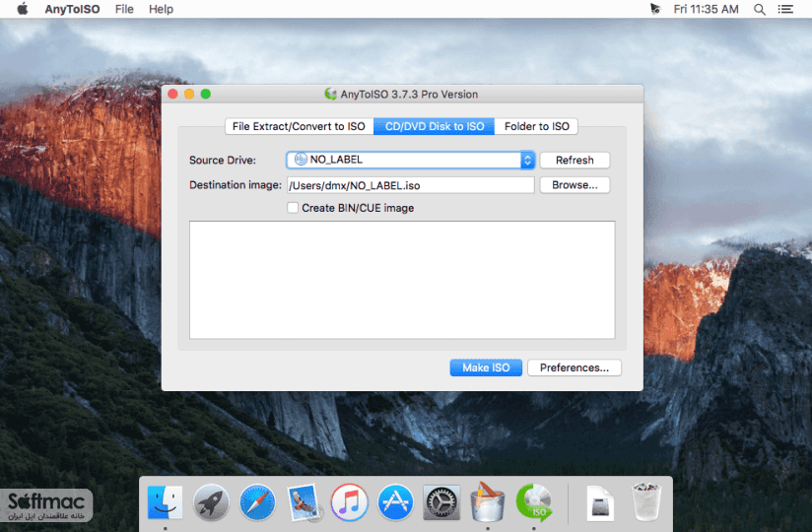Open the Help menu
Screen dimensions: 812x532
click(161, 9)
